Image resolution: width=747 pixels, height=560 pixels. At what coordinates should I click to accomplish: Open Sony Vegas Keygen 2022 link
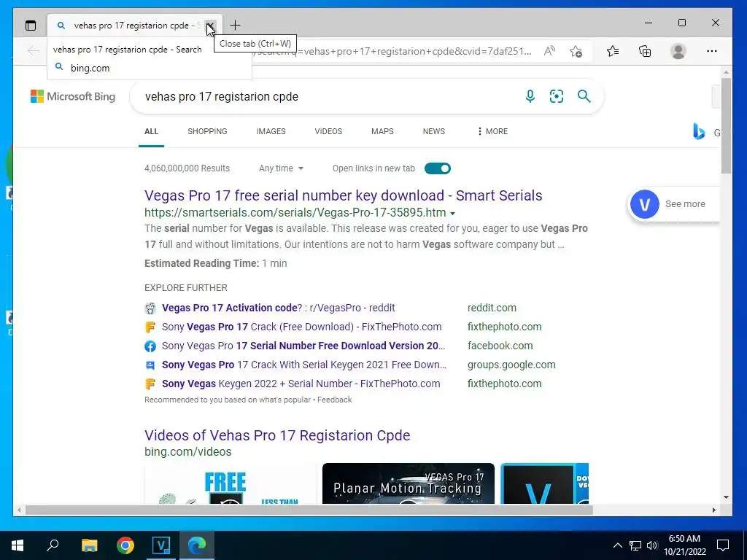tap(301, 384)
